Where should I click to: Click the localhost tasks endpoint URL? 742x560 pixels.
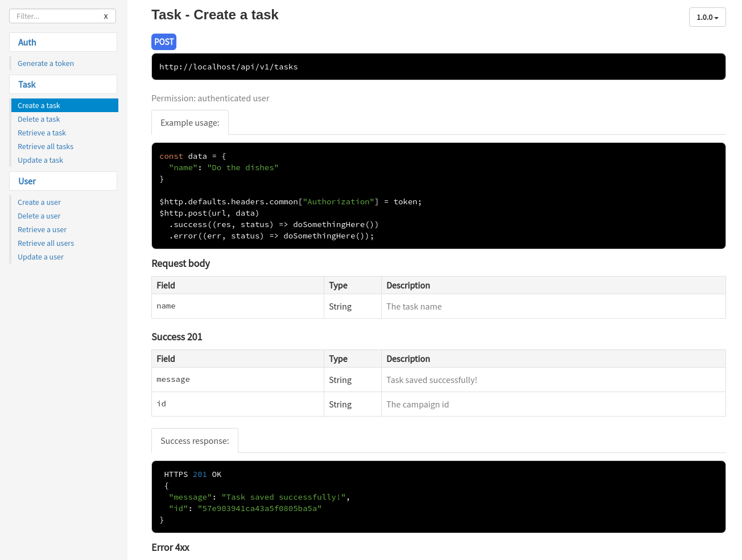click(229, 67)
